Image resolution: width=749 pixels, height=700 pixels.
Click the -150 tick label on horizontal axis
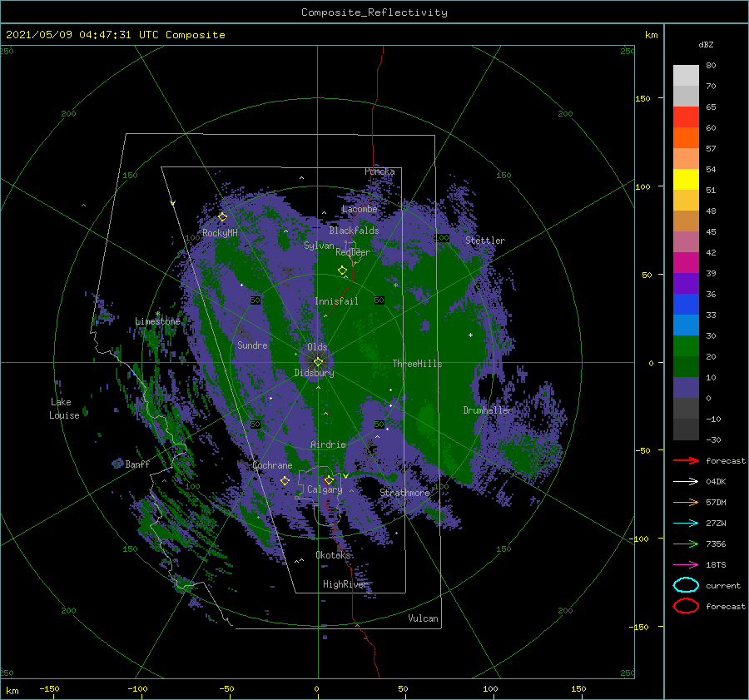(x=49, y=688)
